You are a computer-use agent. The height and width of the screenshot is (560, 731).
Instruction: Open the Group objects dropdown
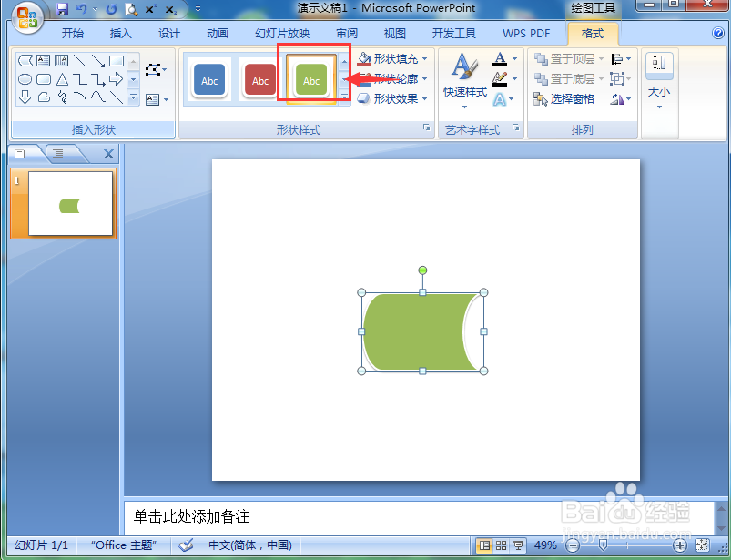pyautogui.click(x=621, y=78)
